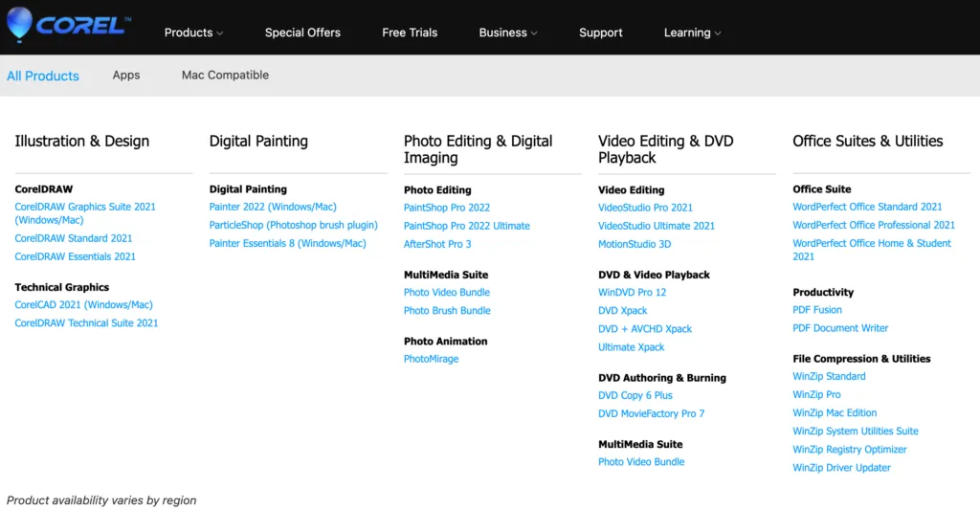Click File Compression & Utilities subheading
Image resolution: width=980 pixels, height=531 pixels.
click(861, 359)
